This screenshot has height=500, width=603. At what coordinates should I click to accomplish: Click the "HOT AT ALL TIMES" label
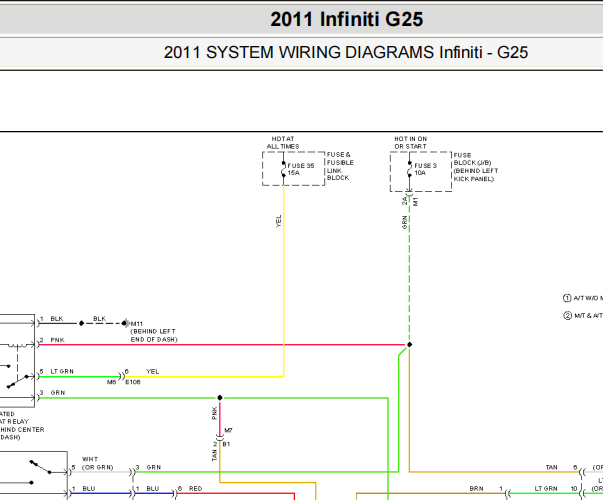point(283,143)
